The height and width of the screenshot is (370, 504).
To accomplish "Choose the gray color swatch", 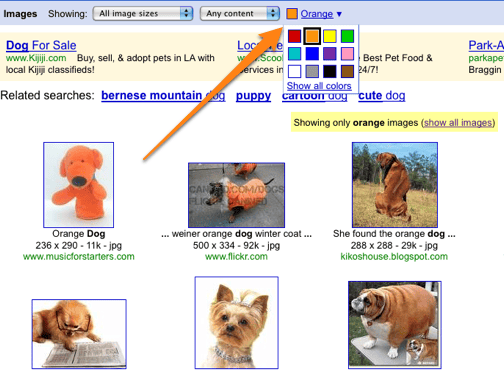I will coord(312,71).
